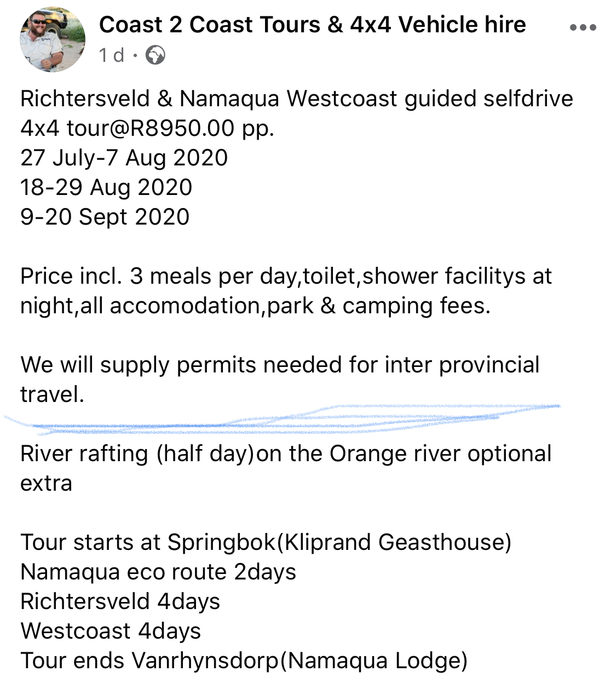Viewport: 616px width, 683px height.
Task: Tap the 'Richtersveld & Namaqua Westcoast guided selfdrive' line
Action: pos(297,99)
